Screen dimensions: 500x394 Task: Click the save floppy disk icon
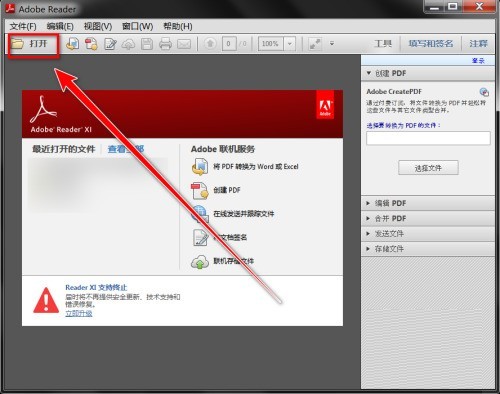click(x=147, y=44)
